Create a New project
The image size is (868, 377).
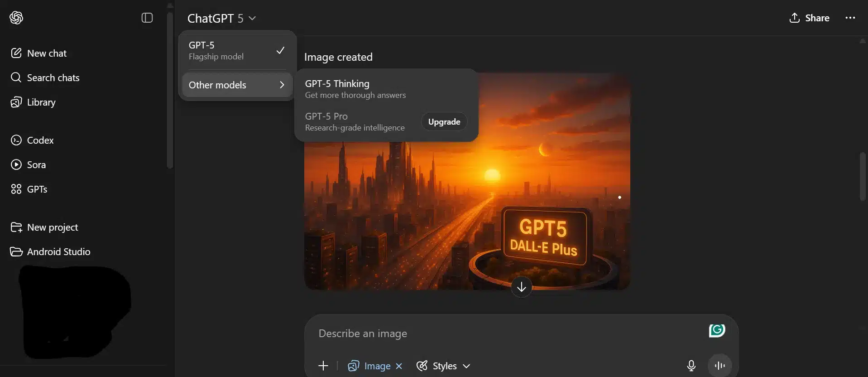44,227
